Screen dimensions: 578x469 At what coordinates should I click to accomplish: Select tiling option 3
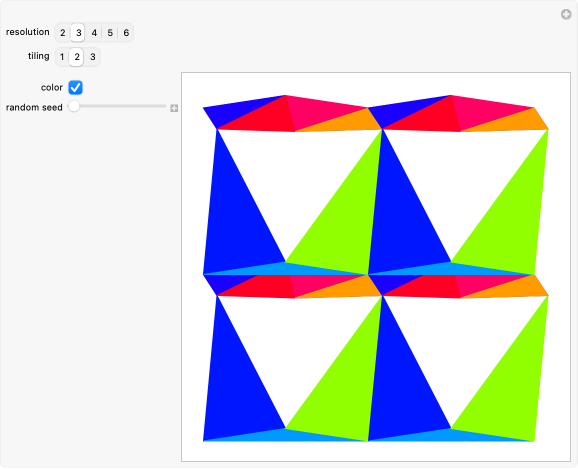point(93,57)
